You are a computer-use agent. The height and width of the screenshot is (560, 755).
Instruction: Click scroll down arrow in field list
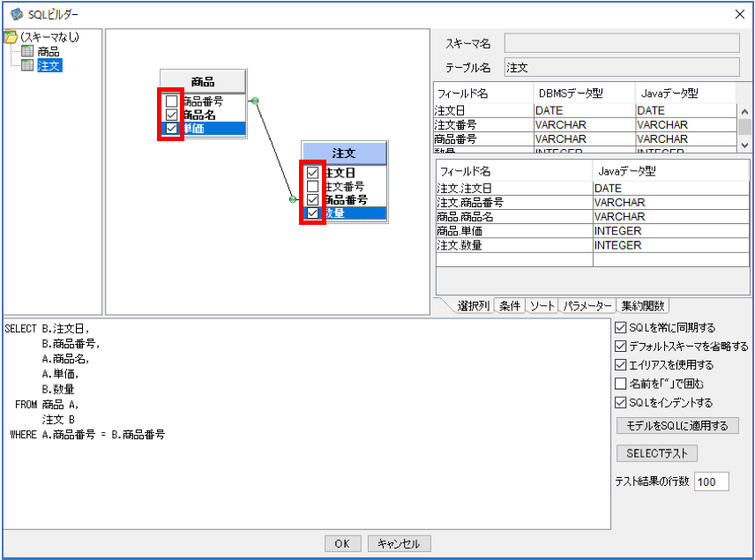(744, 145)
